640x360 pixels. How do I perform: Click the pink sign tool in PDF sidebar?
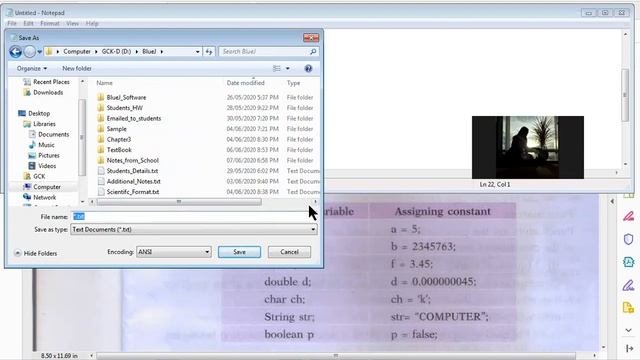click(x=629, y=216)
